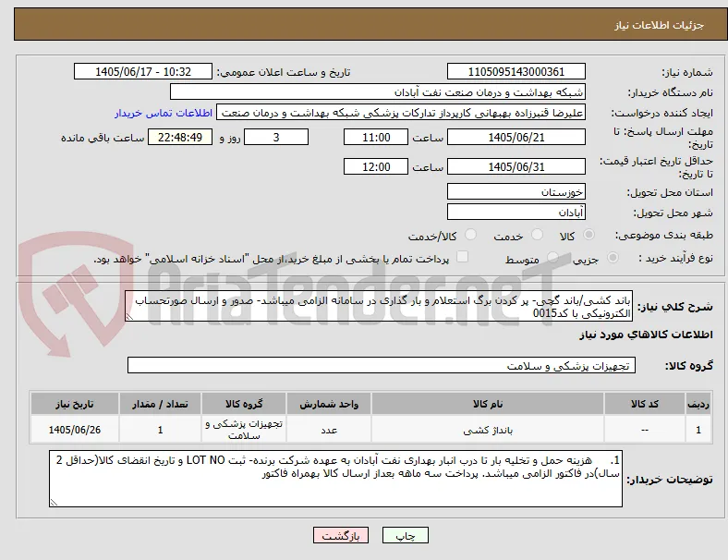Click the جزئیات اطلاعات نیاز page title

660,25
